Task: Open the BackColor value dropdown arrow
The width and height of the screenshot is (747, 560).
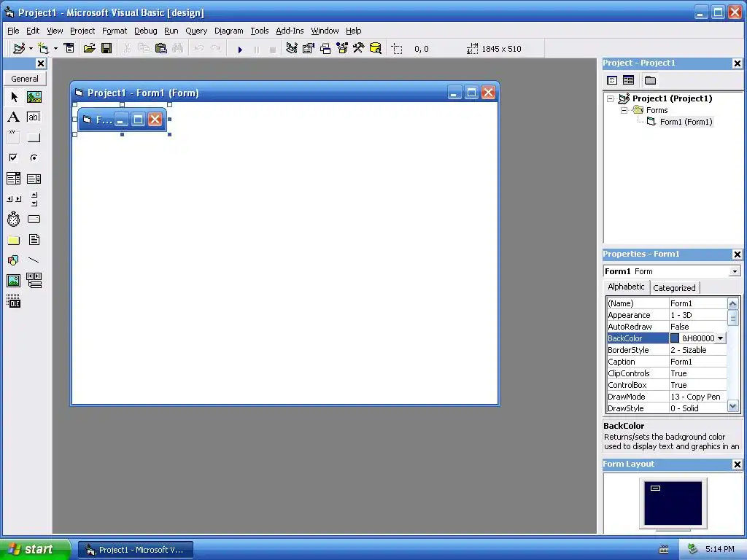Action: pyautogui.click(x=720, y=338)
